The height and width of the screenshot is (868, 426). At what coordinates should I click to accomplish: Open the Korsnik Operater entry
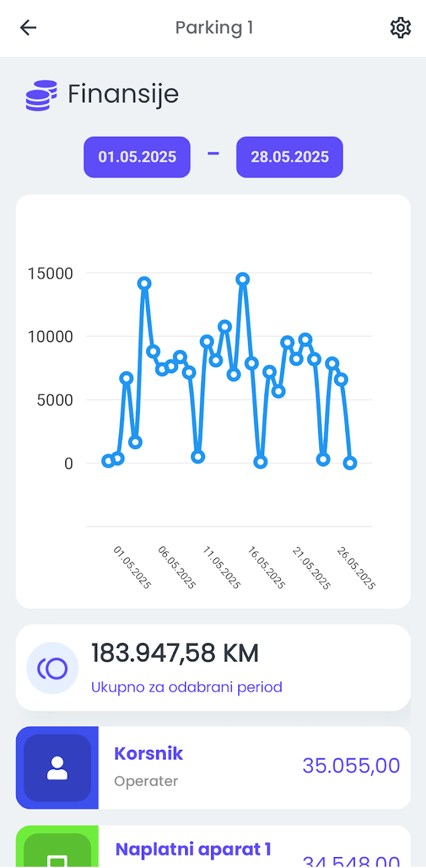point(213,768)
